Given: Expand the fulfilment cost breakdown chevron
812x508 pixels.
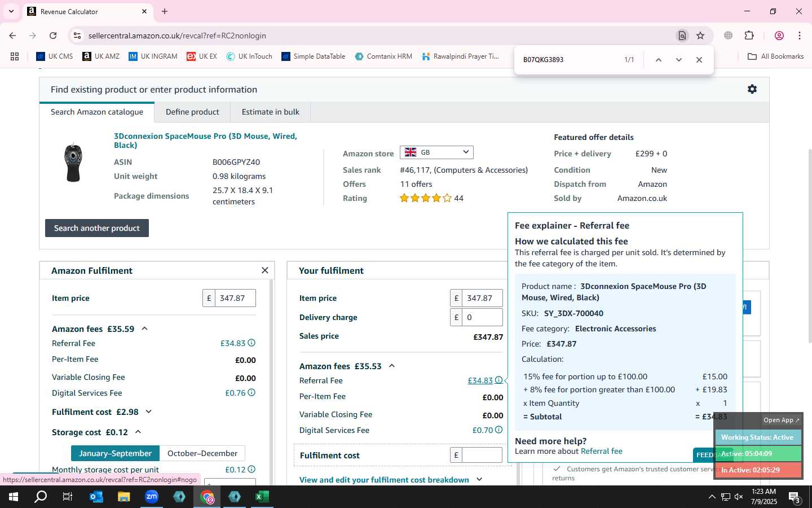Looking at the screenshot, I should [x=479, y=480].
